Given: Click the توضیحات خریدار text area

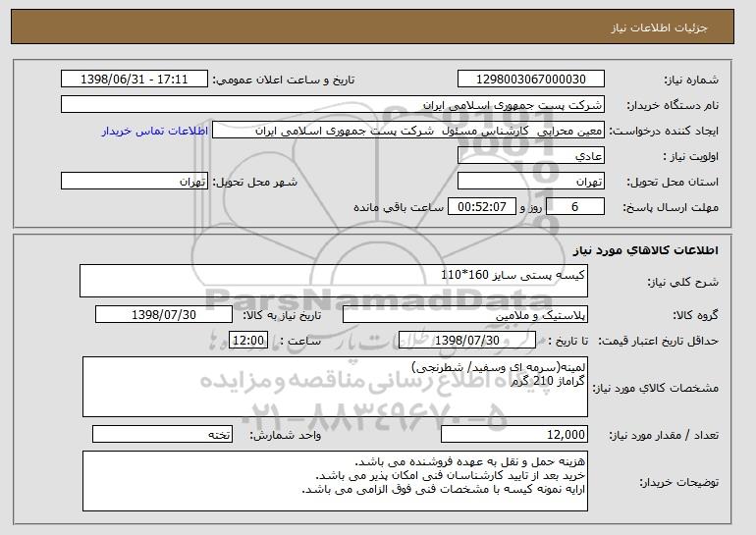Looking at the screenshot, I should 335,481.
